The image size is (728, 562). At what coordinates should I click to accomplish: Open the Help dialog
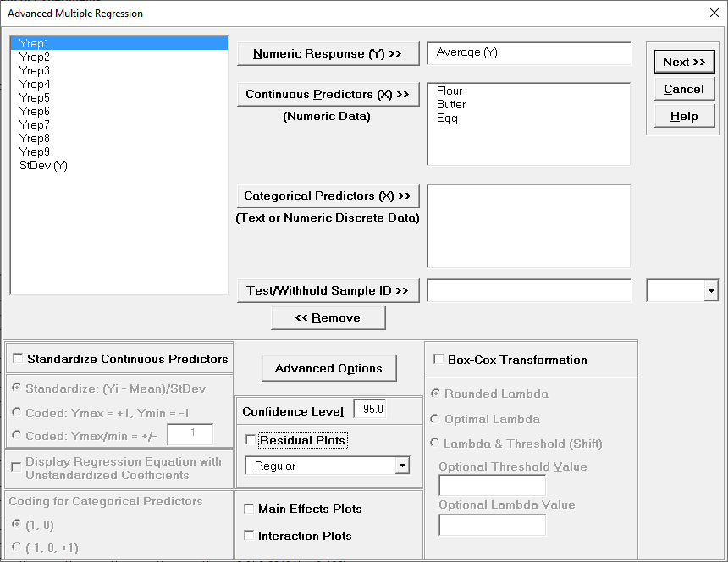683,115
